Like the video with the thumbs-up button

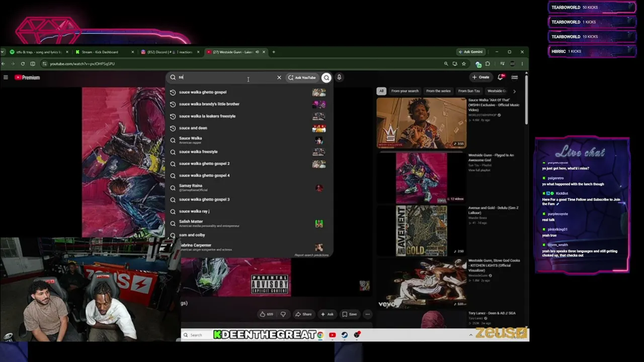(x=267, y=314)
